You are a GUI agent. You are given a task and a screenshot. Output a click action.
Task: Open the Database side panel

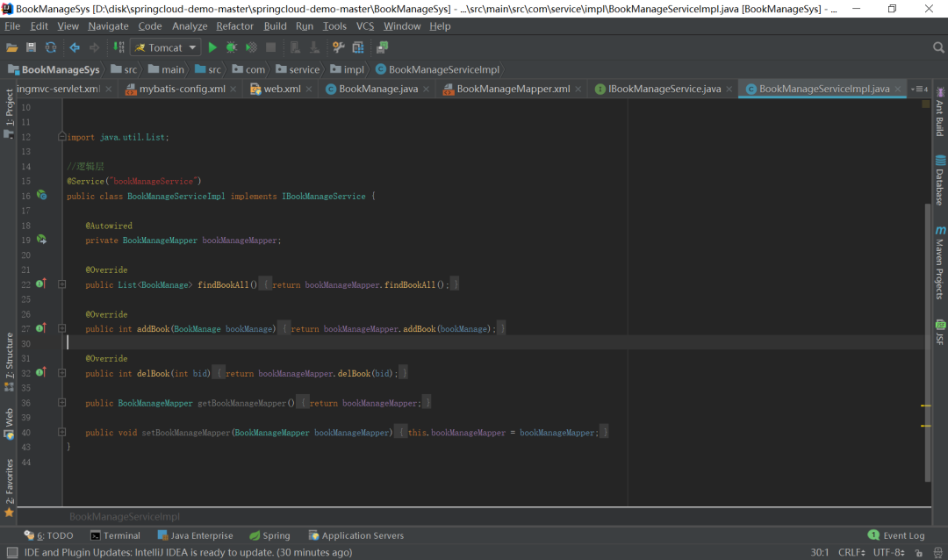940,181
